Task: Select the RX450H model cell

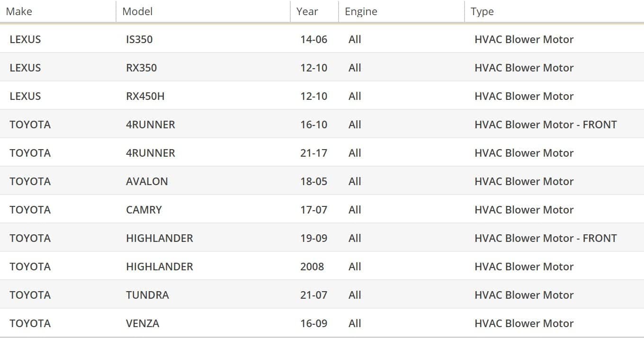Action: coord(145,96)
